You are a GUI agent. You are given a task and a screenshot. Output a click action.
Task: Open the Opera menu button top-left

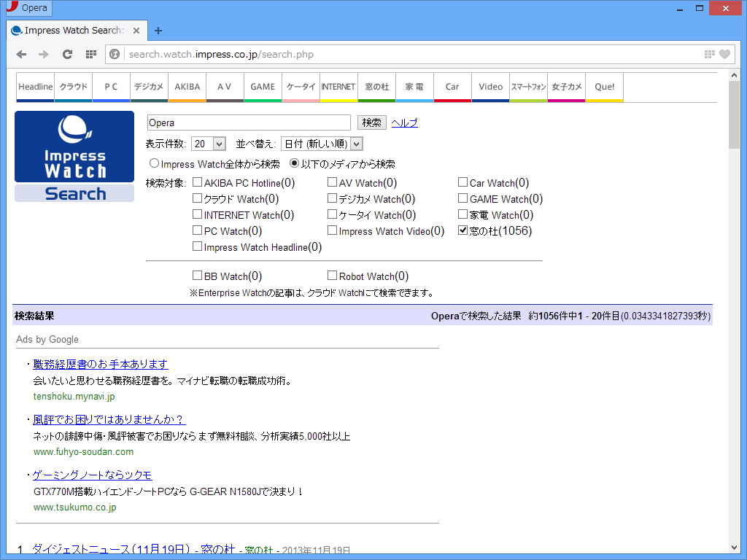[28, 8]
